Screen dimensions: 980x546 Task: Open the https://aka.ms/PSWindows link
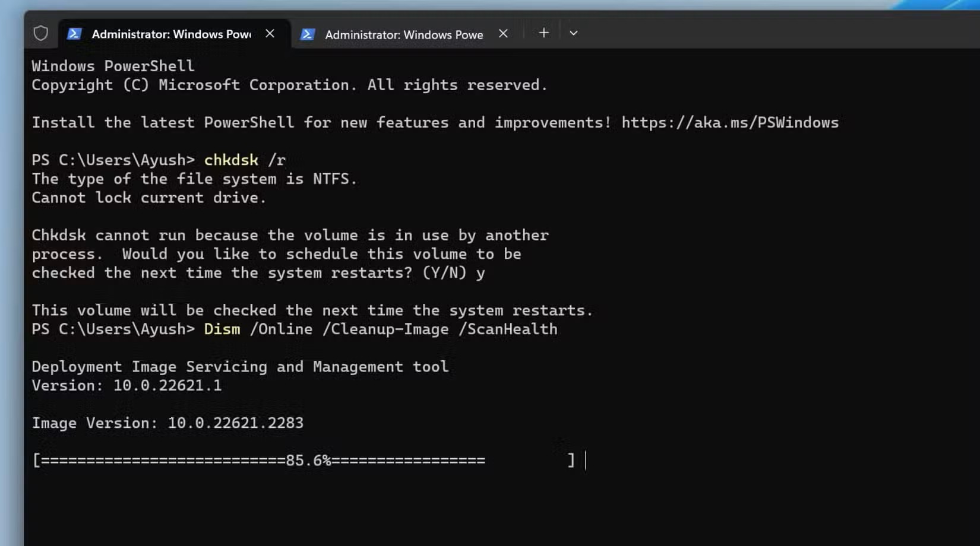pyautogui.click(x=729, y=122)
